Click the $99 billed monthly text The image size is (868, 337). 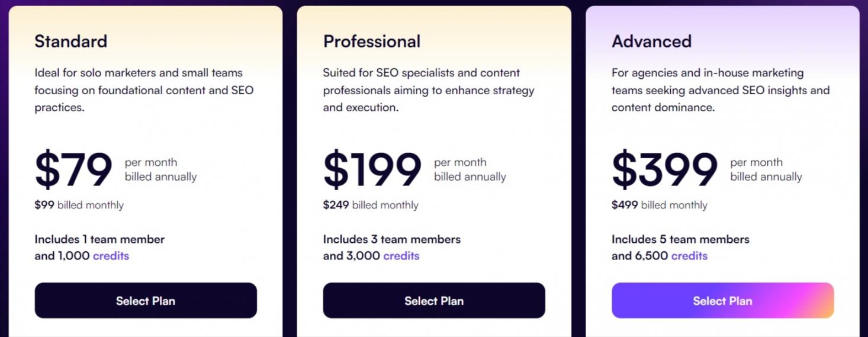[x=79, y=205]
